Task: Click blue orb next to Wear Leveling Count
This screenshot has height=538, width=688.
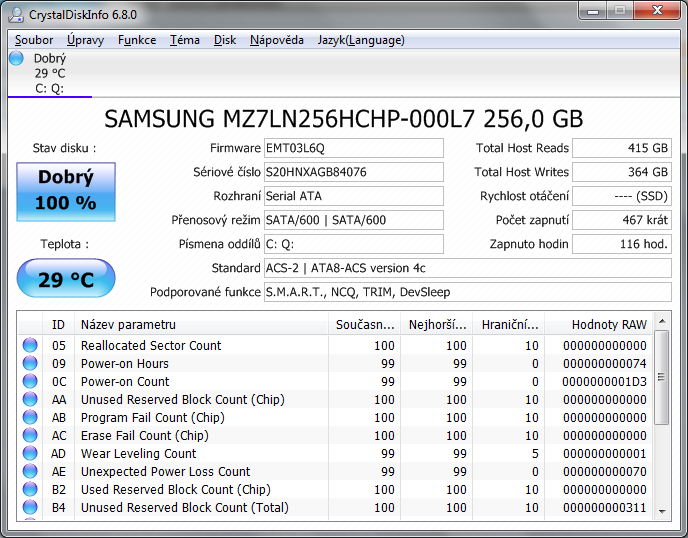Action: 30,454
